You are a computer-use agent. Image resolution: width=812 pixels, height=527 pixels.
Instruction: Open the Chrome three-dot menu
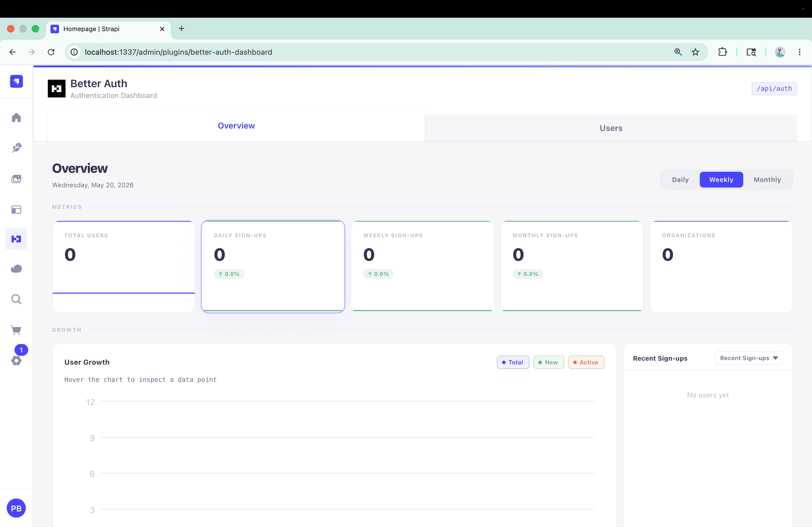[x=800, y=52]
